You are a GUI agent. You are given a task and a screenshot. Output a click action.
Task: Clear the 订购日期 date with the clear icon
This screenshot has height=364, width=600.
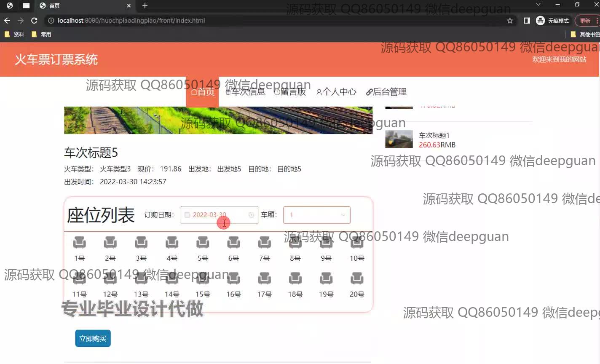(252, 215)
